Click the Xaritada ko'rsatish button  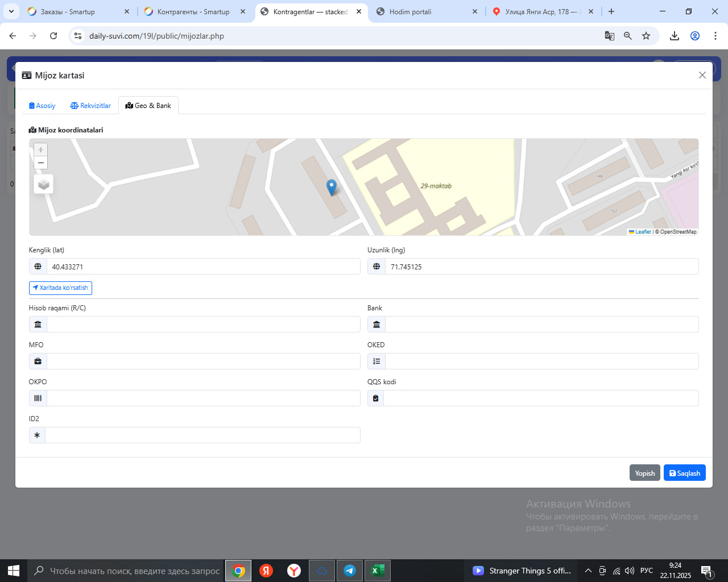click(60, 288)
